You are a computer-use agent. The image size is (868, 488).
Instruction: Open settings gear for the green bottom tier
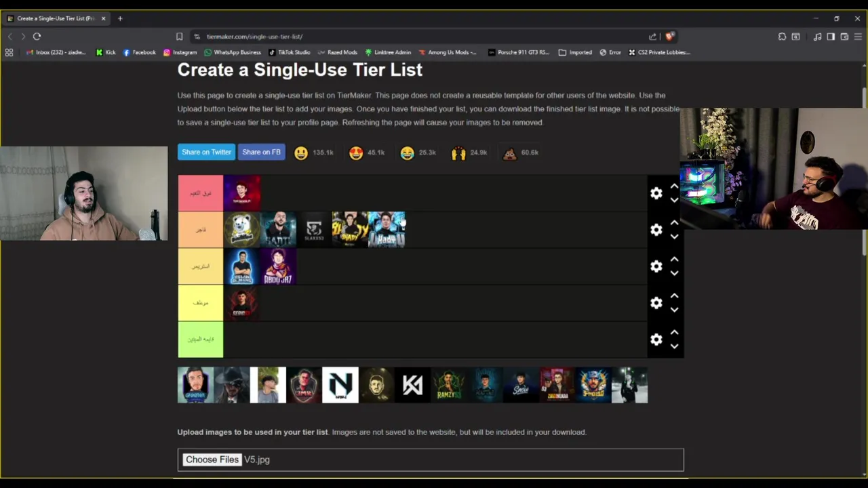coord(656,340)
